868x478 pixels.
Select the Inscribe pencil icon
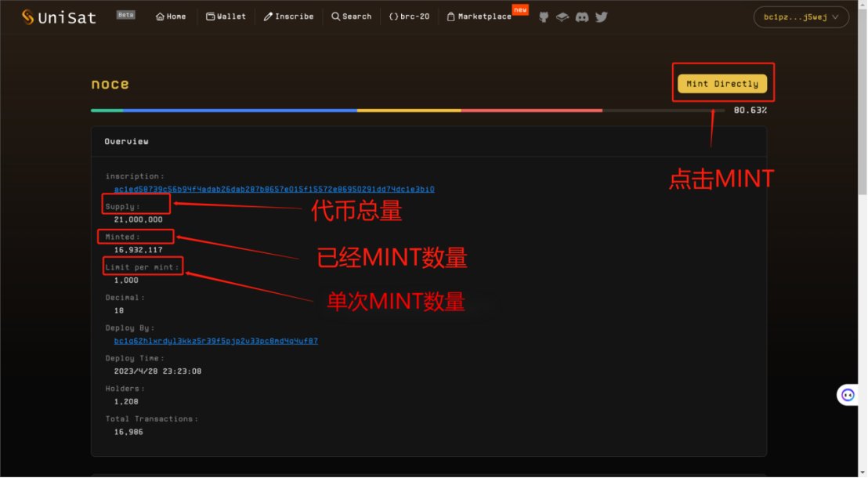[266, 16]
